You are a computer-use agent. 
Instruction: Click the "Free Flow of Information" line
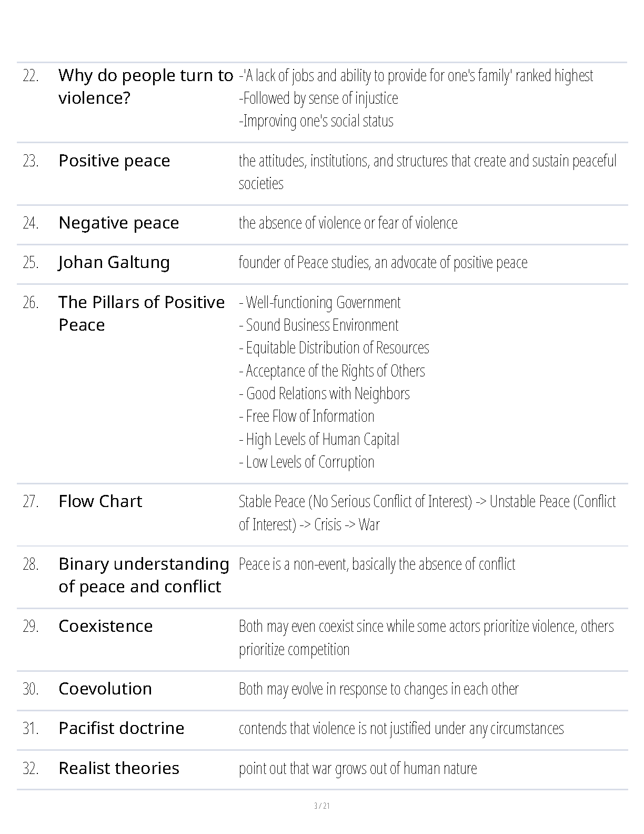307,416
